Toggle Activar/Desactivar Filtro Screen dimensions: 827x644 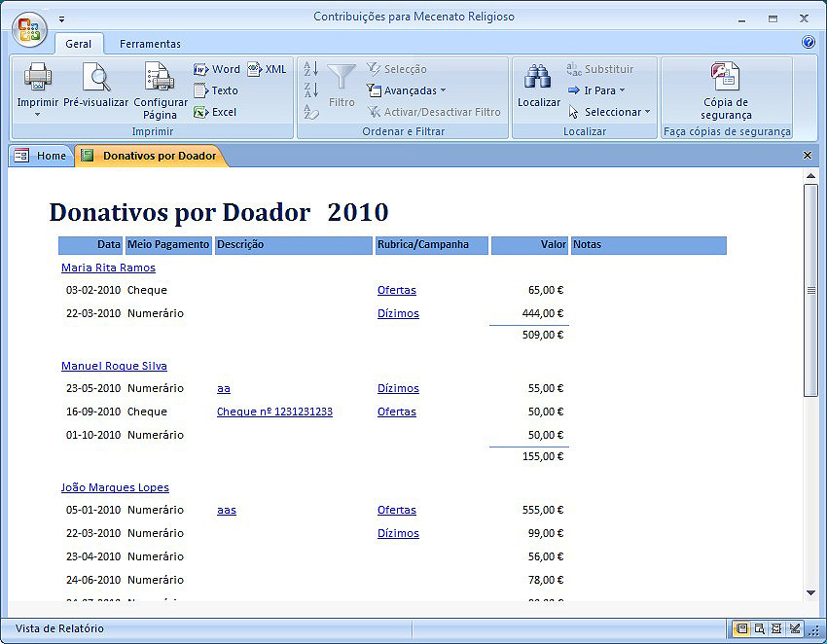point(434,112)
